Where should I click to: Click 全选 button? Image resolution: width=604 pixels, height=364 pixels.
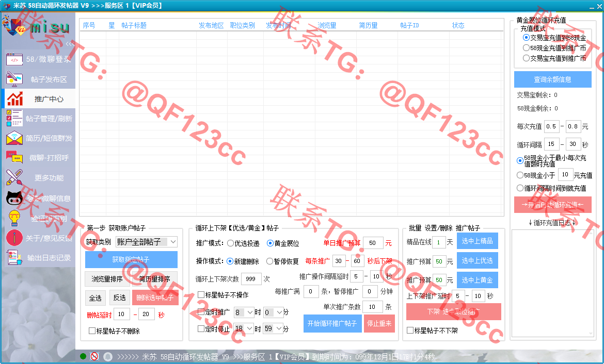point(95,298)
